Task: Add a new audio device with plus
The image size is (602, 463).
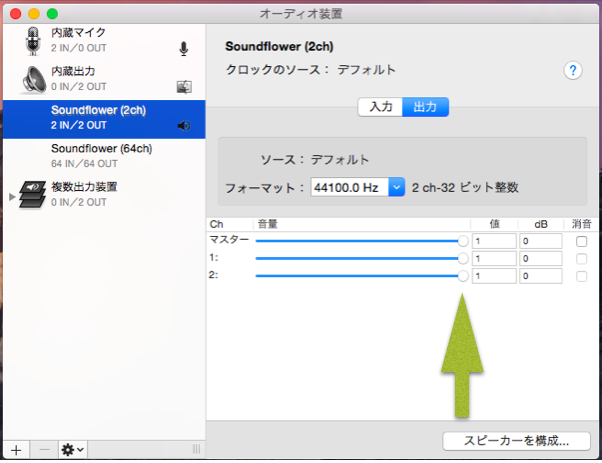Action: coord(16,450)
